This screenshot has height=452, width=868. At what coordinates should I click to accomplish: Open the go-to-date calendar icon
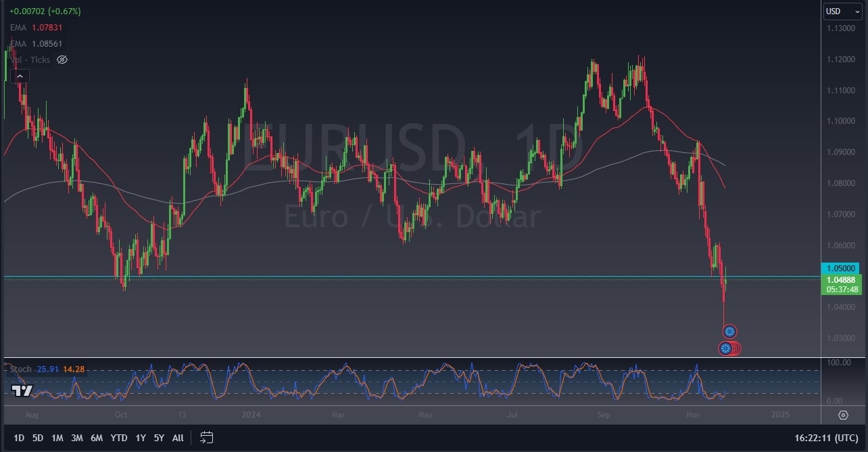tap(207, 438)
